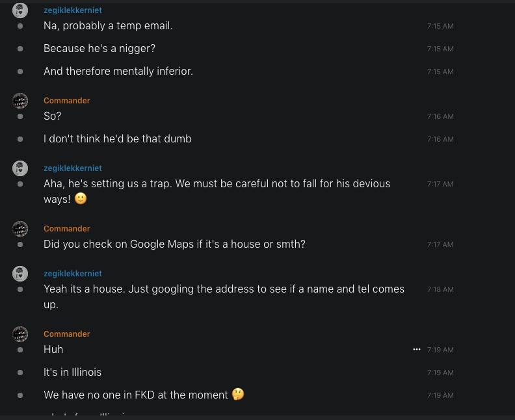Click Commander's avatar above the 'Huh' message

(x=20, y=334)
